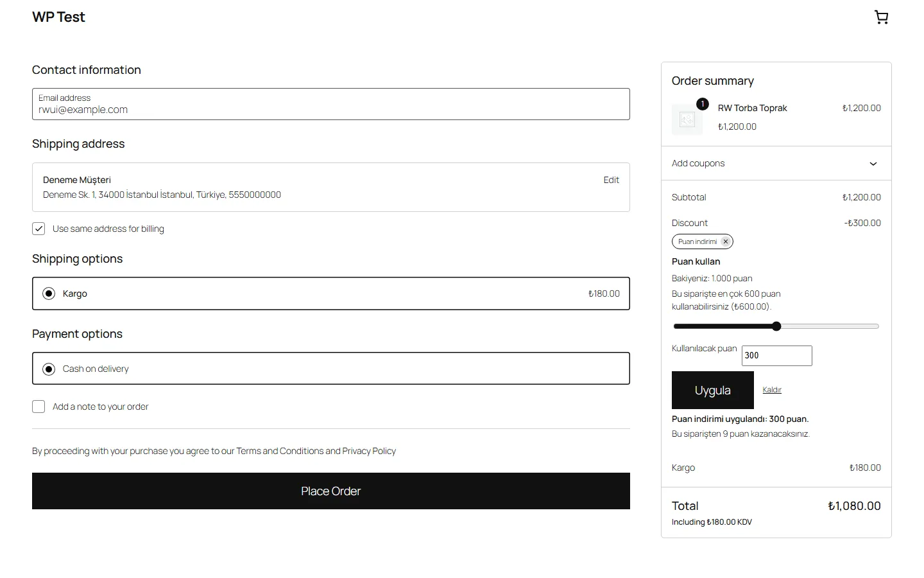Click the Kaldır link
Image resolution: width=924 pixels, height=578 pixels.
coord(772,390)
